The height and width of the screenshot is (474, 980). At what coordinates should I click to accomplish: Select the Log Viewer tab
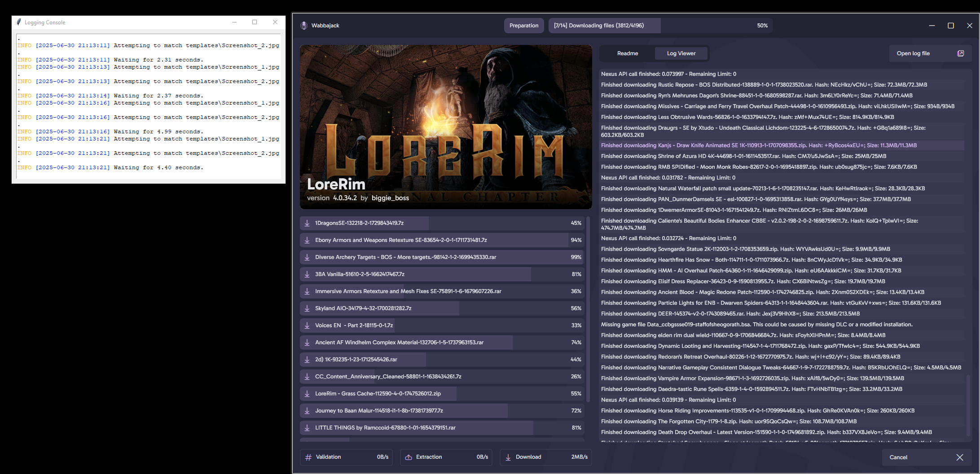(x=681, y=53)
